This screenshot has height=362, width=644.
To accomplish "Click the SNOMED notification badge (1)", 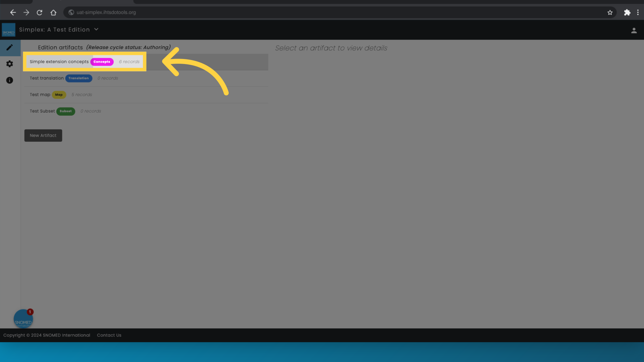I will point(30,312).
